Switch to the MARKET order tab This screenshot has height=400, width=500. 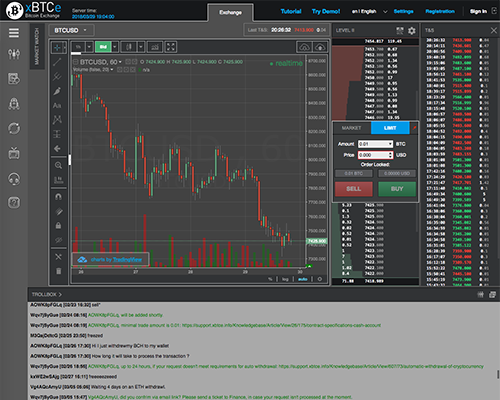[x=352, y=128]
